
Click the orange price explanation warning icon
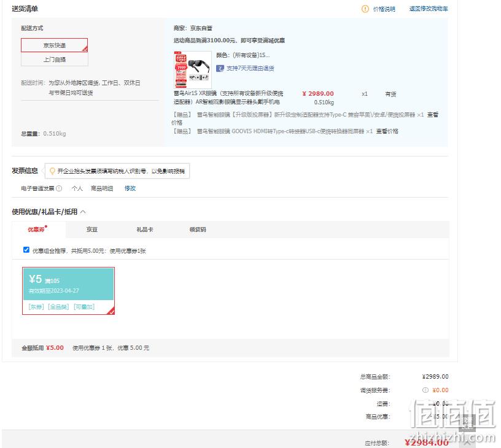(365, 9)
